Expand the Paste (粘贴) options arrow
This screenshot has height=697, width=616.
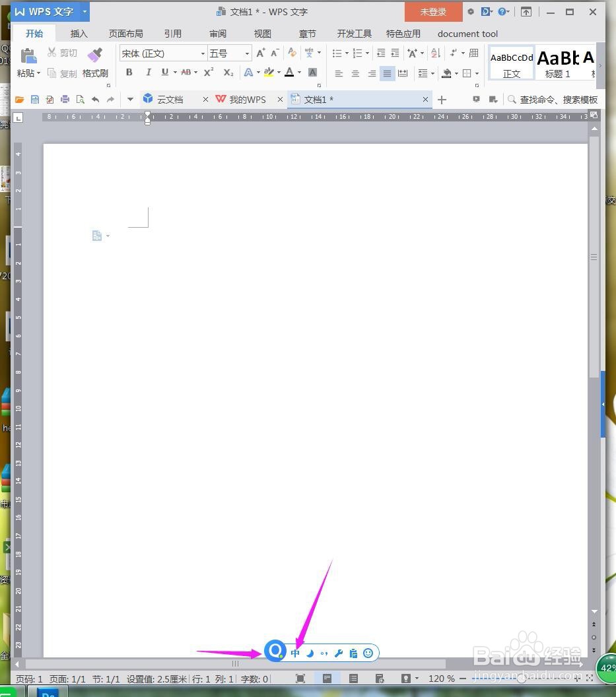click(x=39, y=73)
